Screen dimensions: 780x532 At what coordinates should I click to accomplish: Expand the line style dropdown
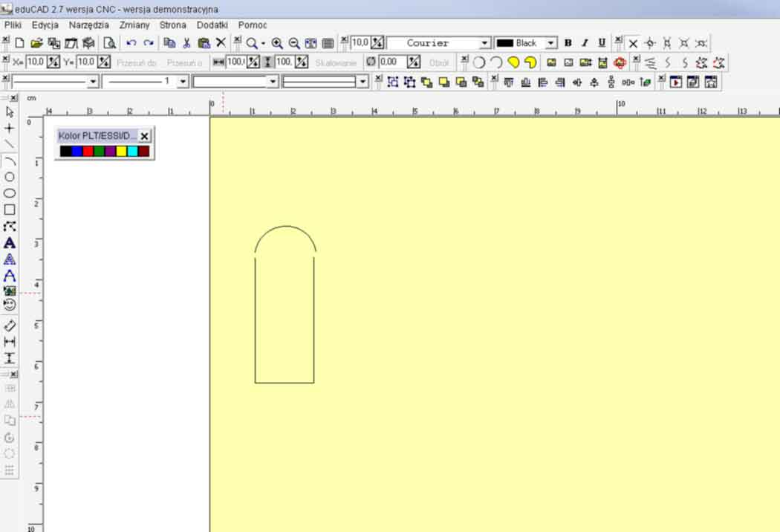(93, 82)
